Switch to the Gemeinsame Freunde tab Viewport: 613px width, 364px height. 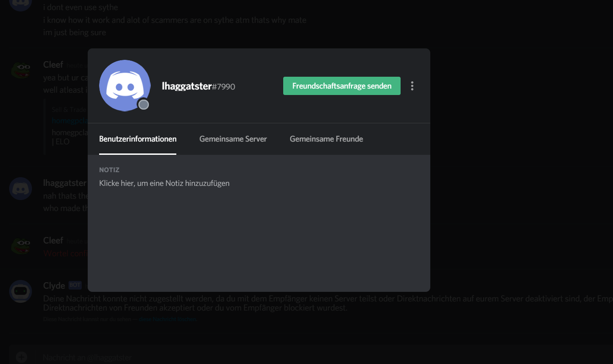click(x=326, y=139)
